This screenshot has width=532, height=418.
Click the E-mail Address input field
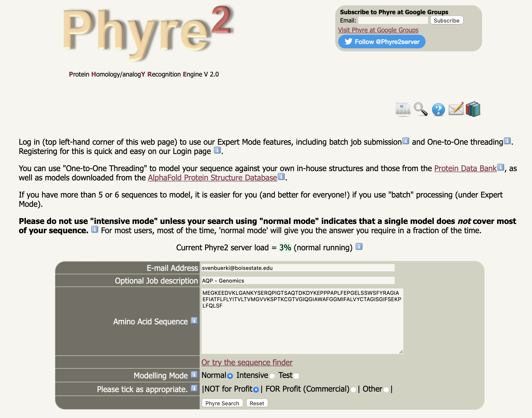298,268
